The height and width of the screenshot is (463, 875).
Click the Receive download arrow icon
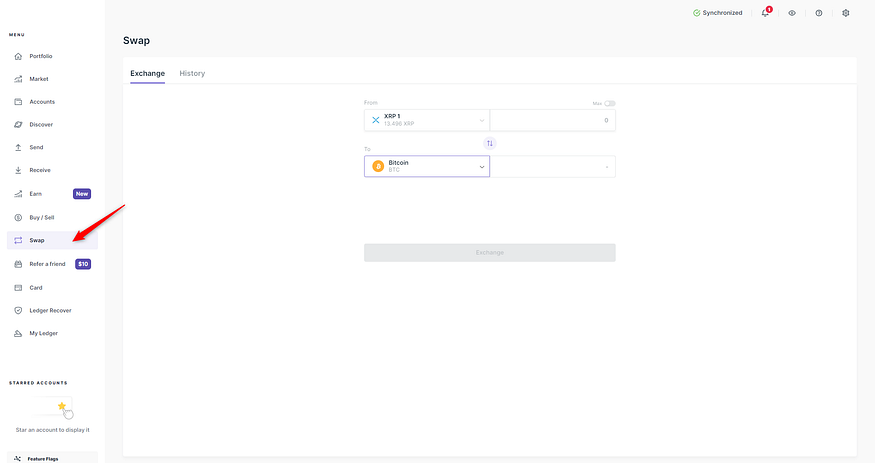coord(18,170)
